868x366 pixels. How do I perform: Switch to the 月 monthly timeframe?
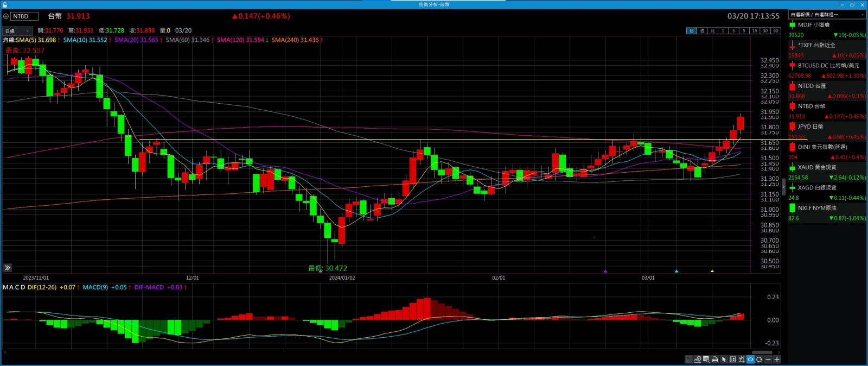coord(712,31)
